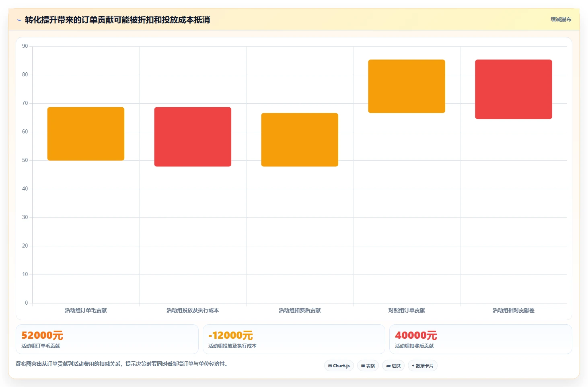
Task: Click the -12000元 data card
Action: point(294,339)
